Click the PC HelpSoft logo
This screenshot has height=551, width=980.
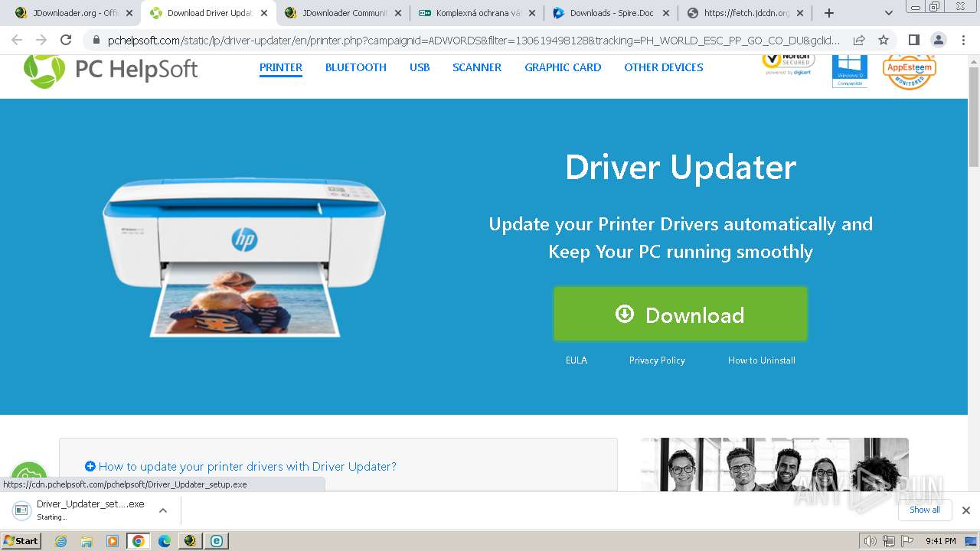click(x=110, y=70)
